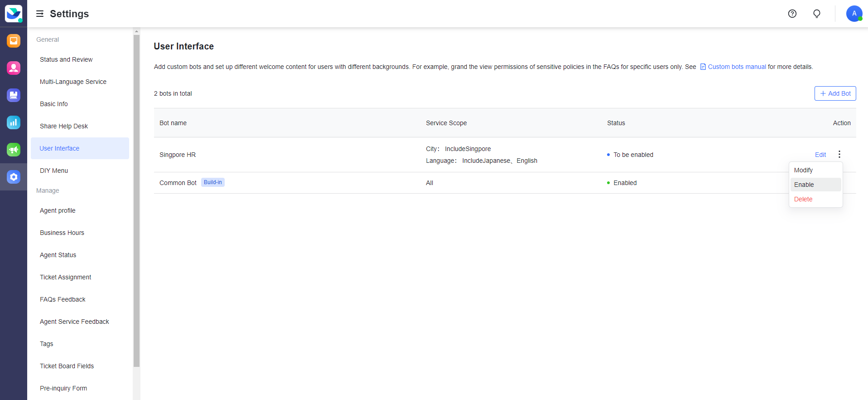Viewport: 868px width, 400px height.
Task: Toggle the three-dot more menu for Singpore HR
Action: pos(839,155)
